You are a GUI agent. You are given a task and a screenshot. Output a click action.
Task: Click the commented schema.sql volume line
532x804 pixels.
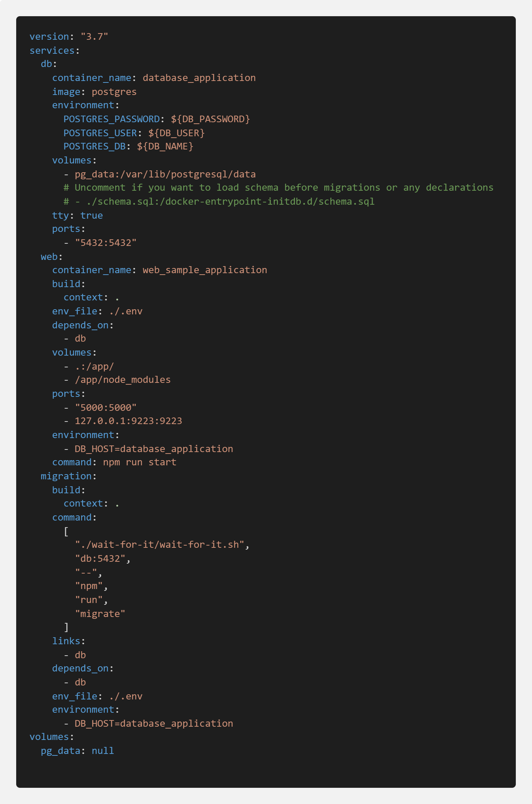[219, 202]
